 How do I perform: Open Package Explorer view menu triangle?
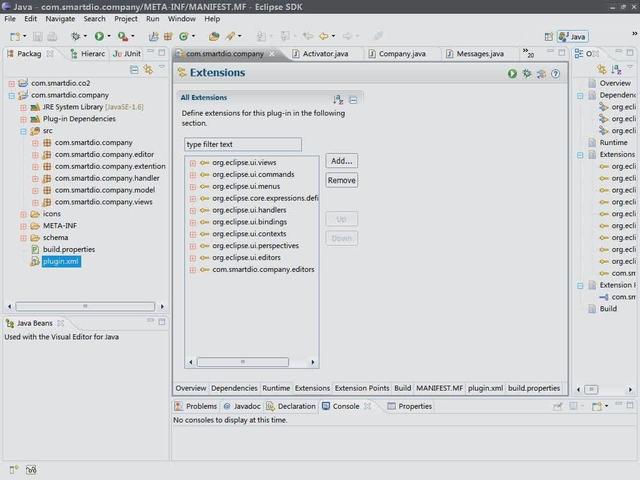(x=162, y=67)
